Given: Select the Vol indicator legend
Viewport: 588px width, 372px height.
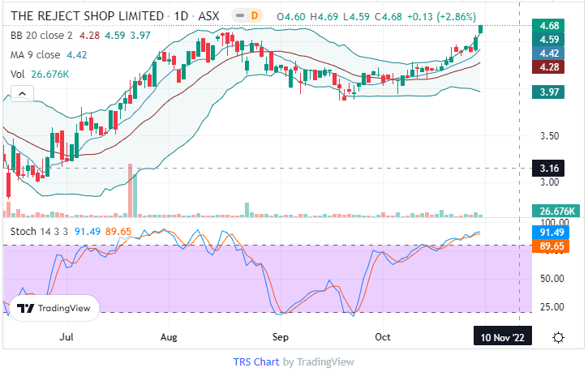Looking at the screenshot, I should point(18,74).
